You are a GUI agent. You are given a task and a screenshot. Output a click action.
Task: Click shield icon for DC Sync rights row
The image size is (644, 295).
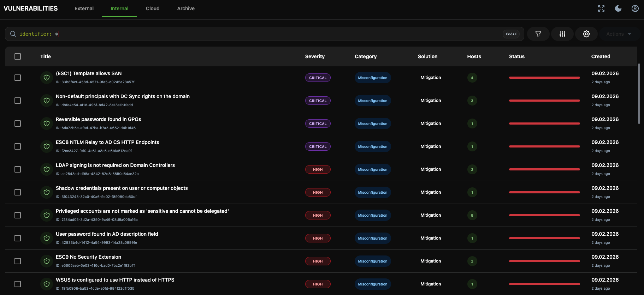coord(47,101)
